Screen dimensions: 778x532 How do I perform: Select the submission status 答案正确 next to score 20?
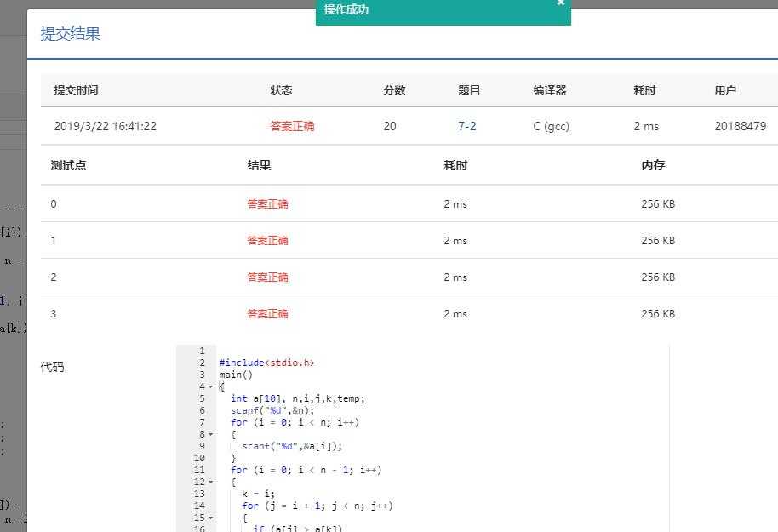pyautogui.click(x=292, y=126)
